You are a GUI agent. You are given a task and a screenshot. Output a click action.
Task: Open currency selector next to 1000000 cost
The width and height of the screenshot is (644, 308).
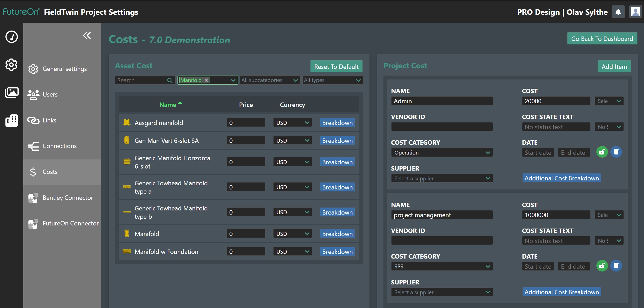coord(609,215)
